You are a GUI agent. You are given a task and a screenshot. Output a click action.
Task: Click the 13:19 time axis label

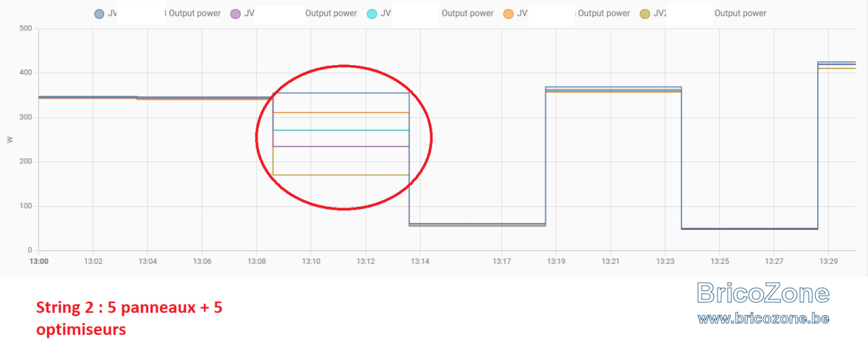(x=556, y=261)
